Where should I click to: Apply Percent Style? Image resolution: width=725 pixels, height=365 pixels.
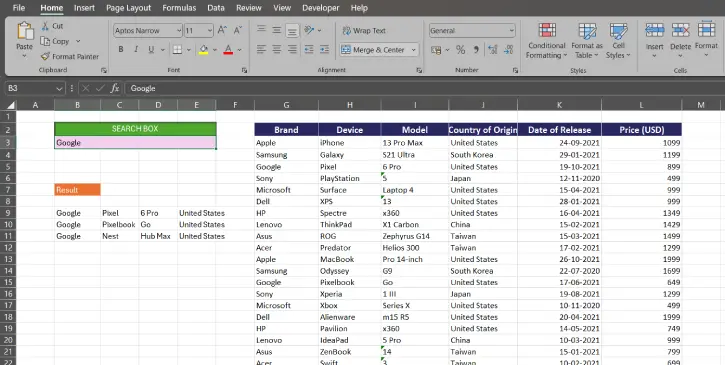coord(461,50)
